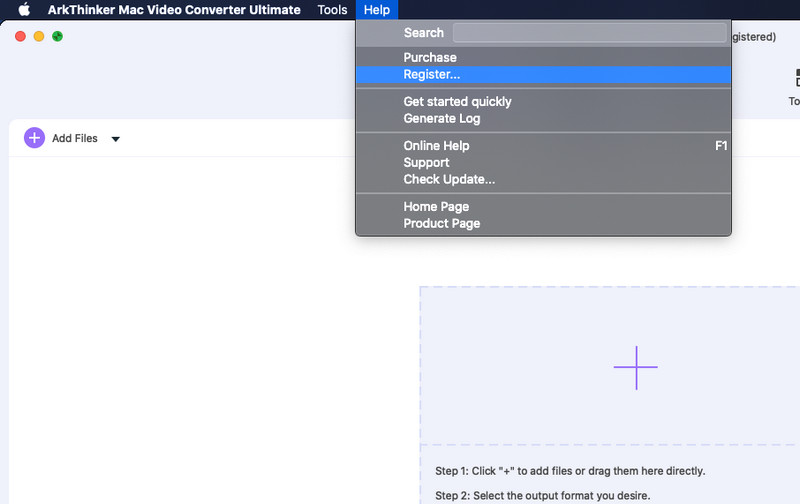Screen dimensions: 800x504
Task: Click the Step 2 instruction text
Action: (x=542, y=495)
